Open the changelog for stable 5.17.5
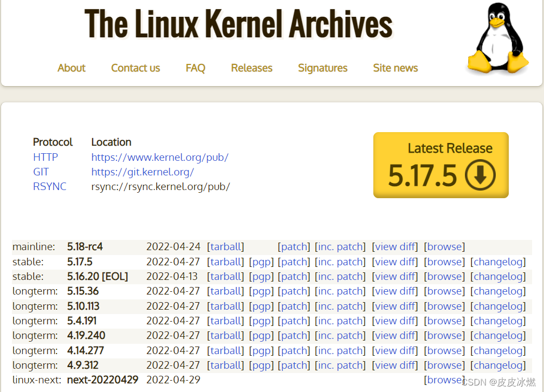544x392 pixels. tap(498, 262)
